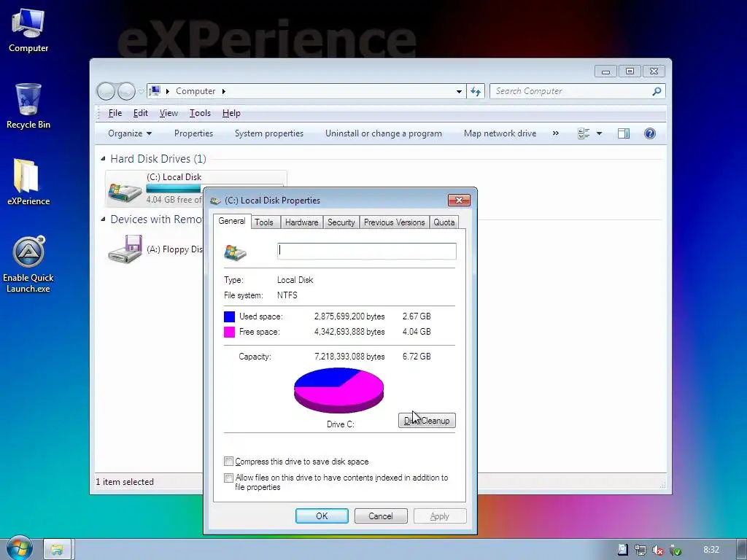Image resolution: width=747 pixels, height=560 pixels.
Task: Click the OK button
Action: coord(322,516)
